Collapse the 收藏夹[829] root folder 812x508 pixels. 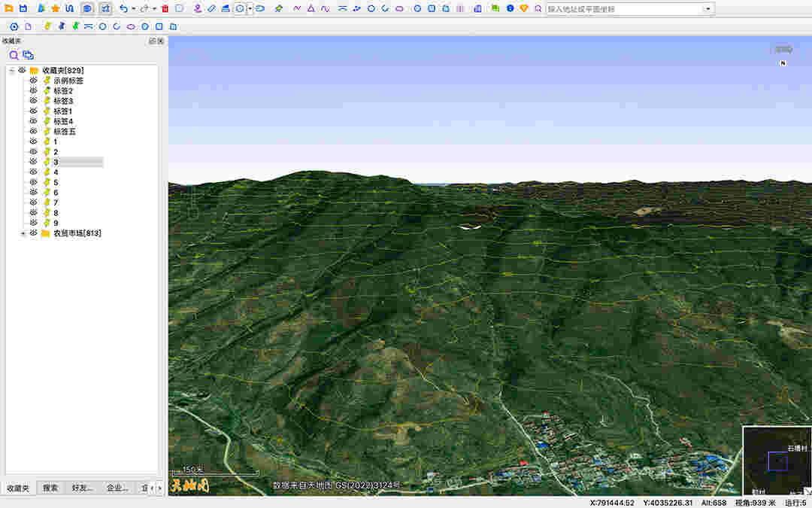tap(11, 70)
